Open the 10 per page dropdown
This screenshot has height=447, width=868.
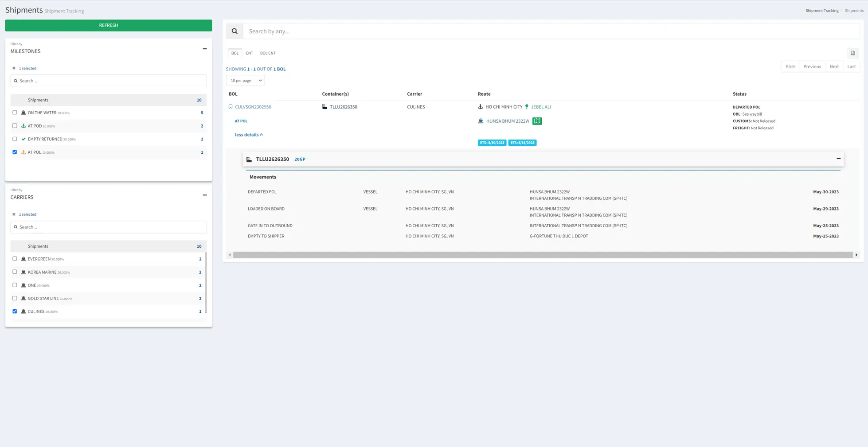[245, 81]
